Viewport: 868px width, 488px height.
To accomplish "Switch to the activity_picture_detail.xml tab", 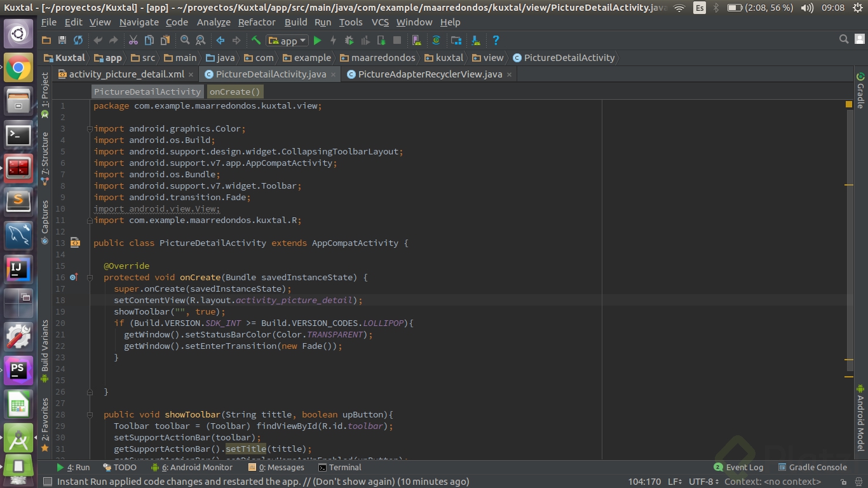I will tap(126, 74).
